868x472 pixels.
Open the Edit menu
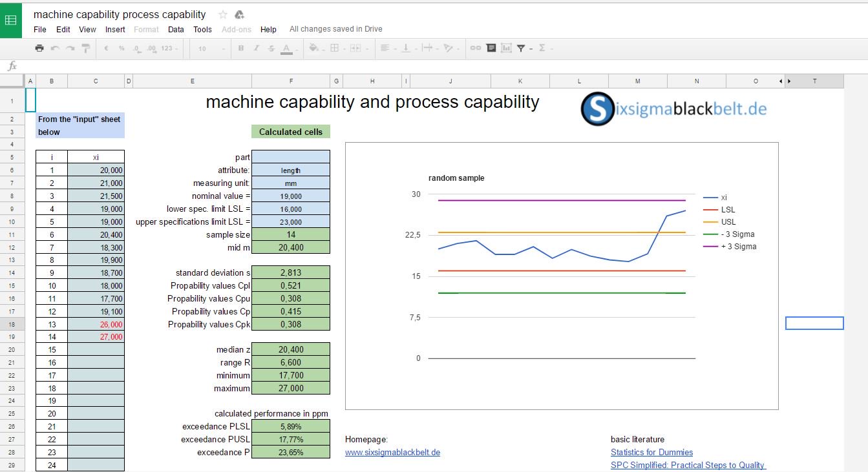pos(63,29)
